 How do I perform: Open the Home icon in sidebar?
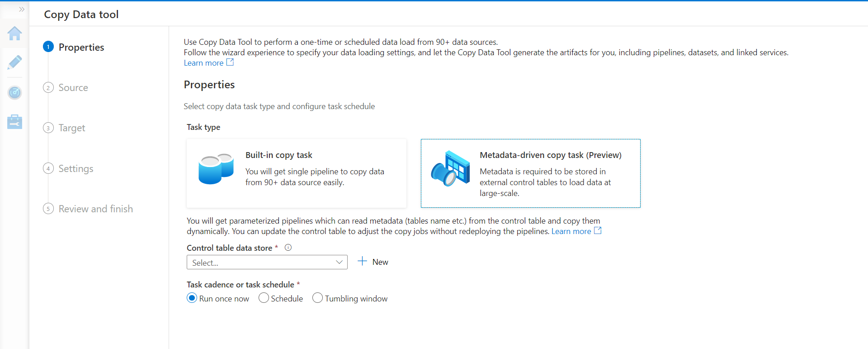(x=14, y=33)
